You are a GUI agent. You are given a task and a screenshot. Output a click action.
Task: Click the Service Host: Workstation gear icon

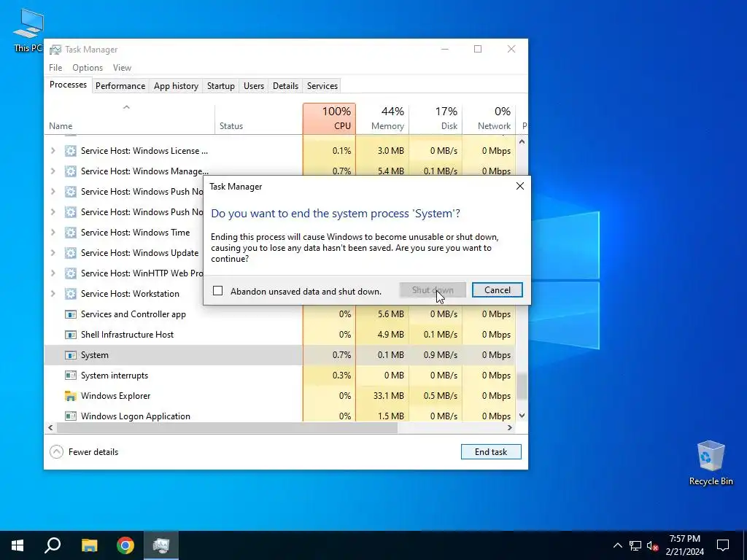click(x=71, y=294)
